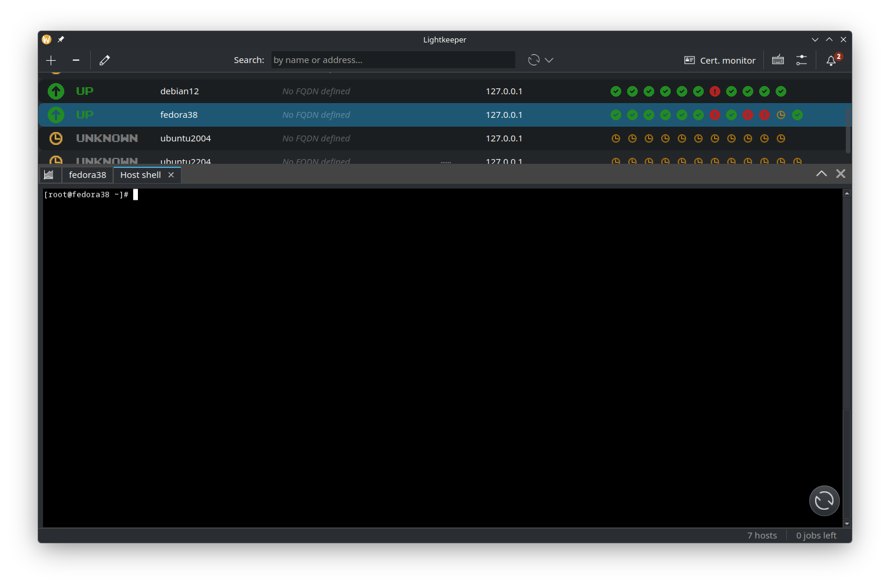Click terminal scrollbar down arrow
The image size is (890, 588).
[x=847, y=523]
